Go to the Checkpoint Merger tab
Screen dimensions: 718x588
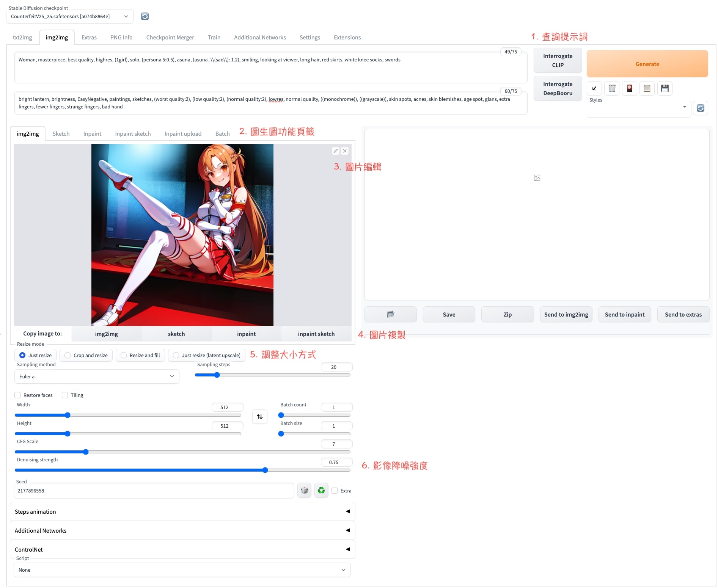click(170, 37)
